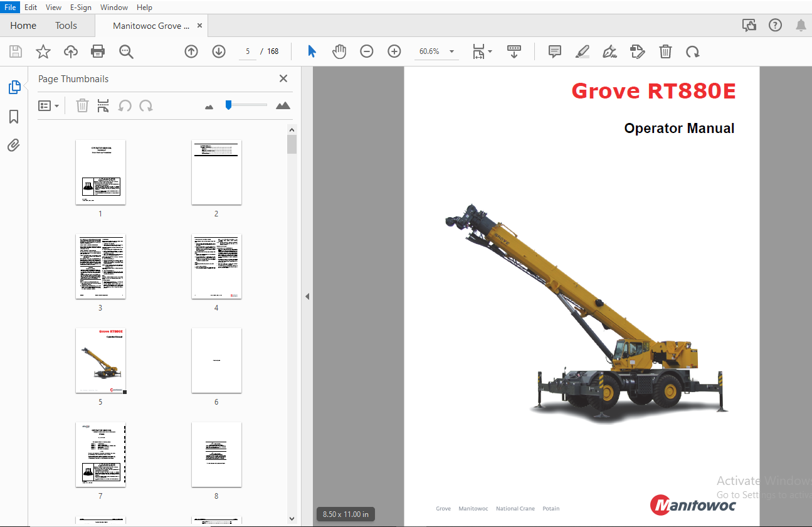
Task: Select page 4 thumbnail
Action: click(216, 266)
